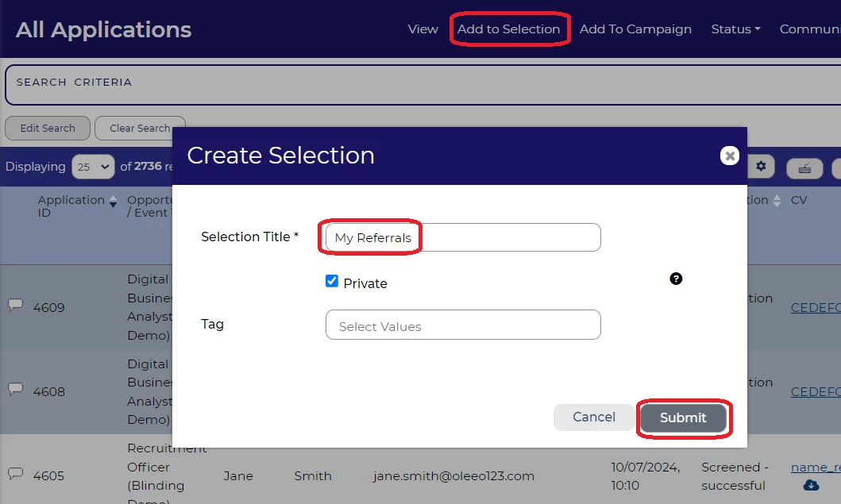The image size is (841, 504).
Task: Uncheck the Private checkbox
Action: (332, 281)
